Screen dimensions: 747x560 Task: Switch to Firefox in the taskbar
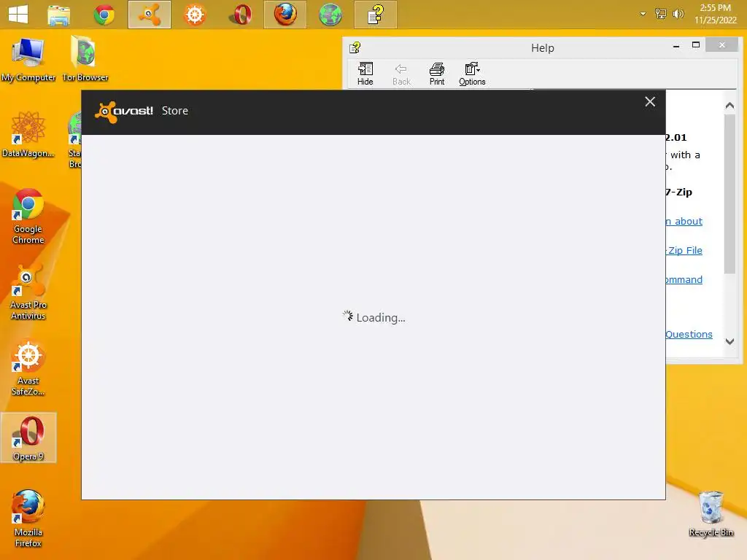pos(285,15)
